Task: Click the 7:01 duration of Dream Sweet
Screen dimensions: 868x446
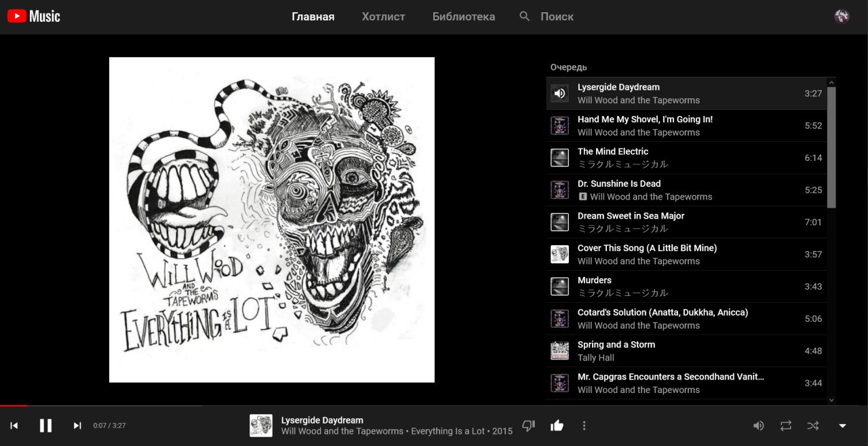Action: point(813,222)
